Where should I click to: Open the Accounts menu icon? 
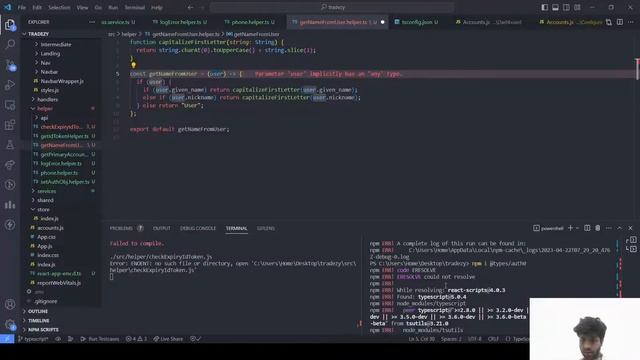click(10, 304)
